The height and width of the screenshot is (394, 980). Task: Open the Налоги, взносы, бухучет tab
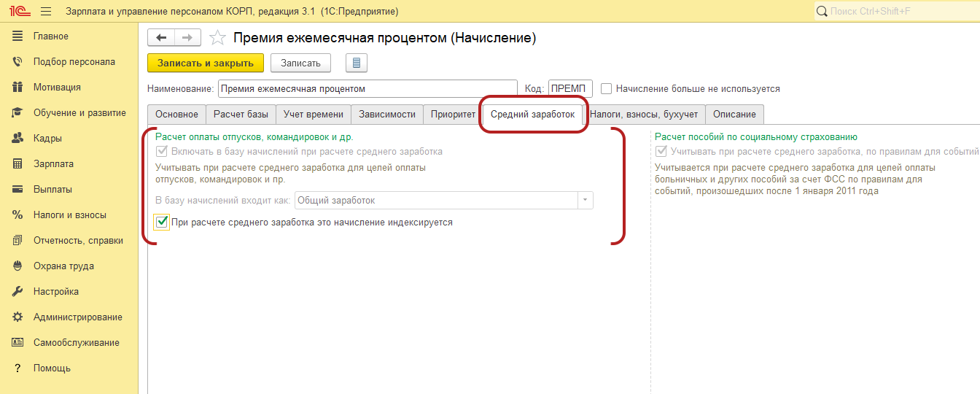644,115
